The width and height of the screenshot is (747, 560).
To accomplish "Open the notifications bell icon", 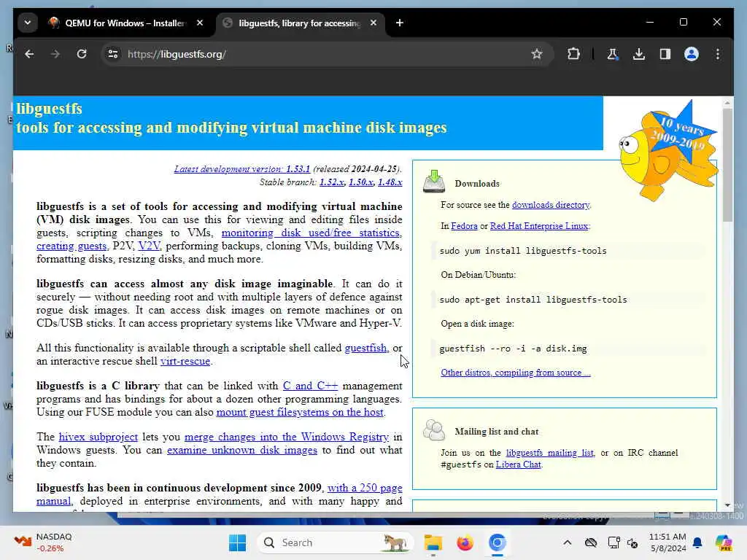I will [697, 542].
